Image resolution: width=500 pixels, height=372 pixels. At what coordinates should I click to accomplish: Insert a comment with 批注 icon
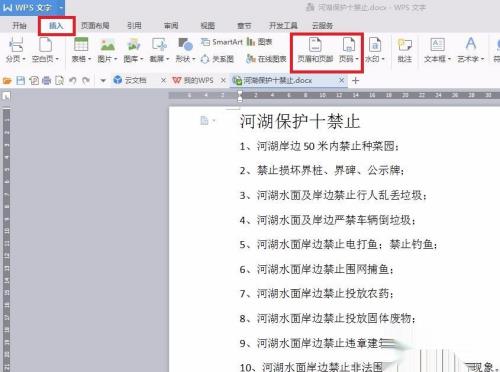point(405,45)
